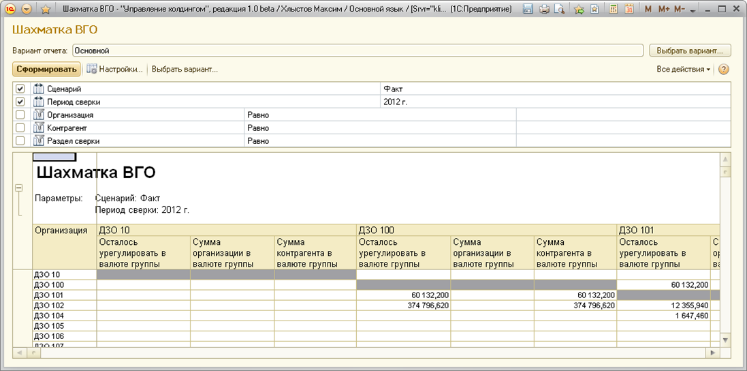
Task: Open Настройки... in the command bar
Action: (x=114, y=70)
